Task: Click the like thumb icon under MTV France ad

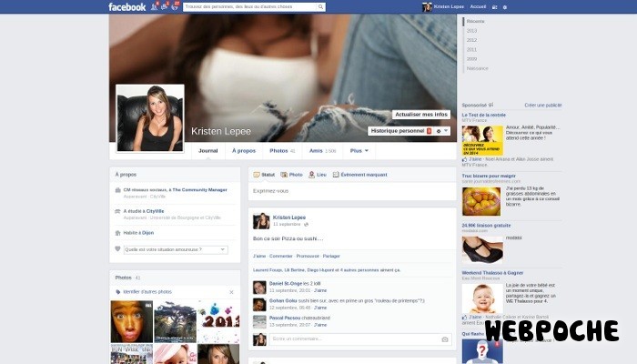Action: [465, 159]
